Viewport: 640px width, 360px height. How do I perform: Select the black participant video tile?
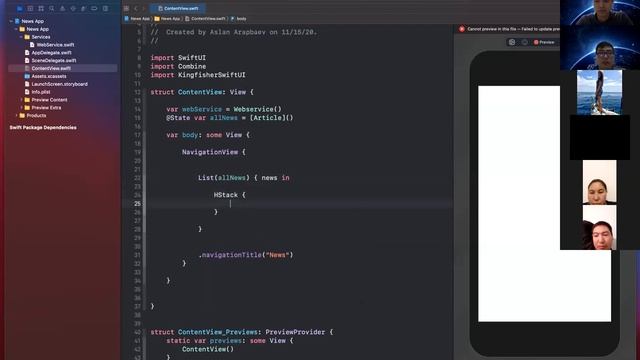tap(600, 137)
